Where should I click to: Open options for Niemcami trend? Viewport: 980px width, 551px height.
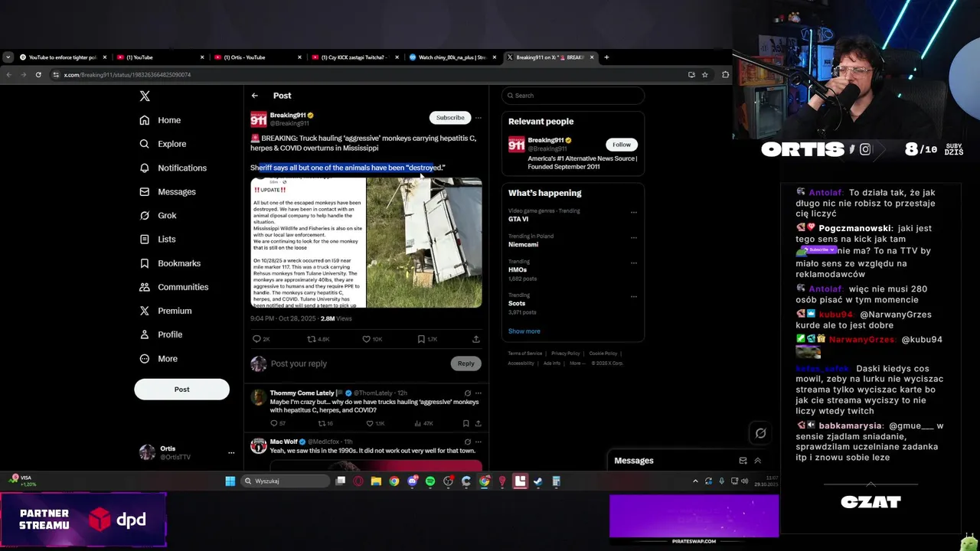click(633, 238)
